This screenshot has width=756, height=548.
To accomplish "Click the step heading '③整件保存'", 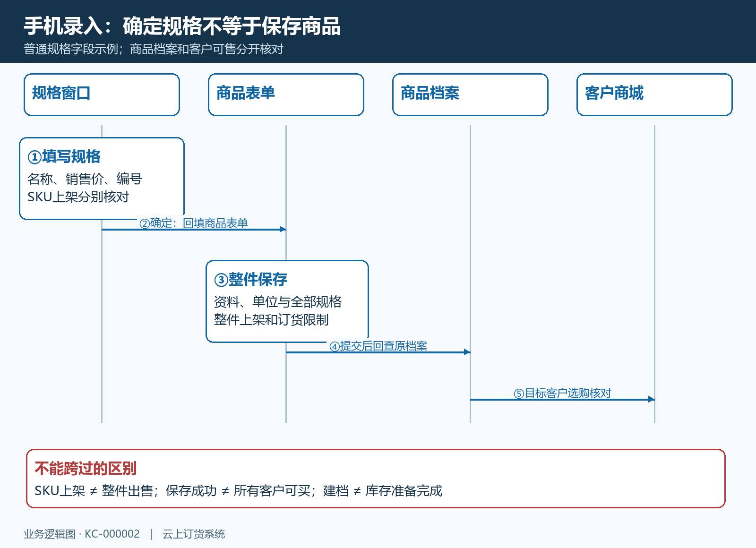I will (x=251, y=279).
